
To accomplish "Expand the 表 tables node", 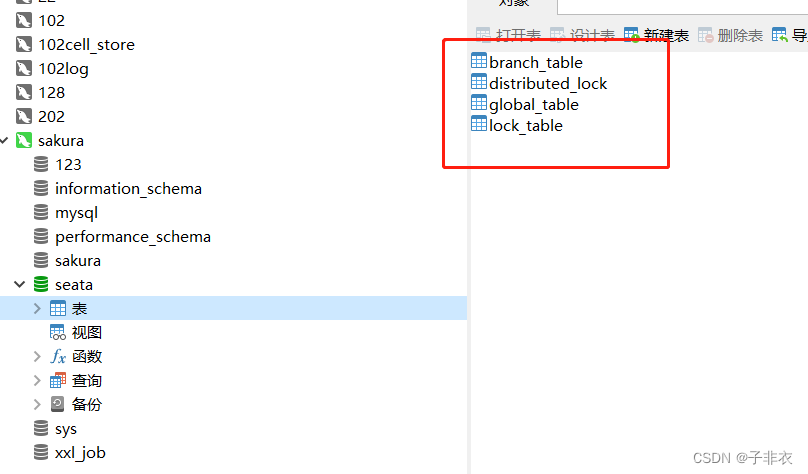I will [37, 308].
